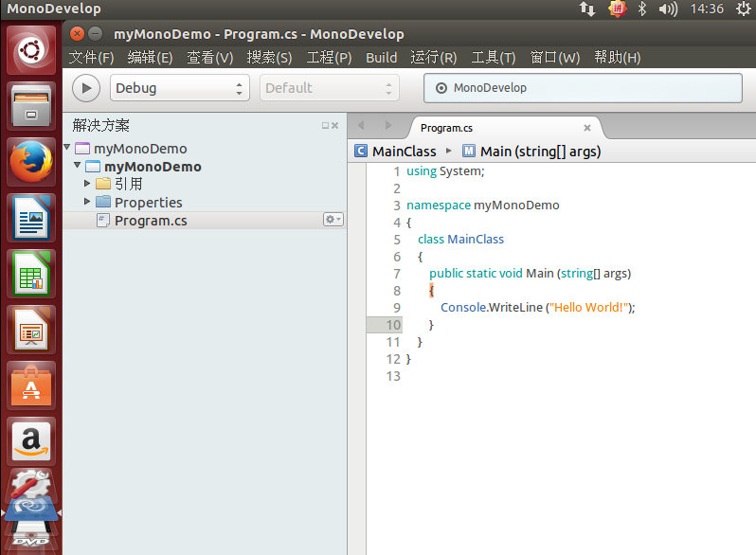Open the 14:36 clock menu
Screen dimensions: 756x555
pos(707,9)
